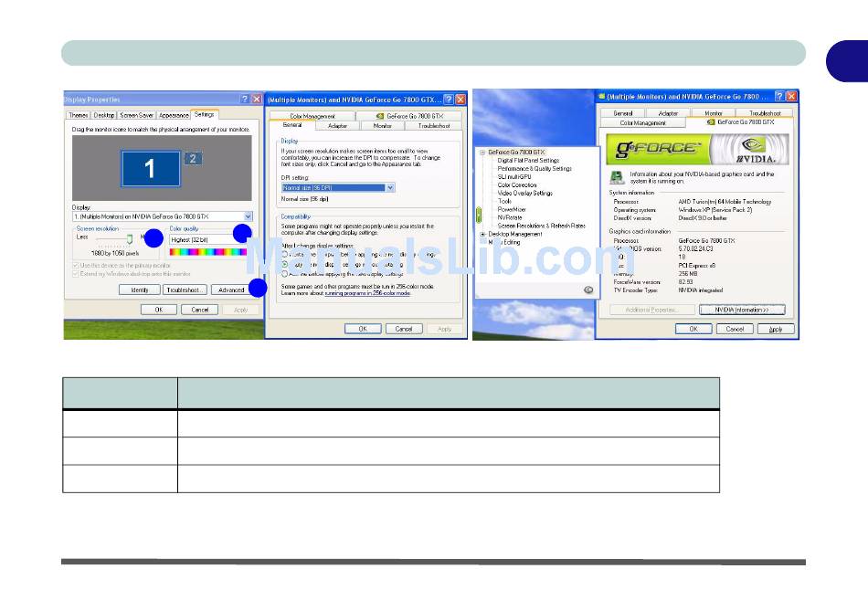Open the Themes tab in Display Properties

pos(78,115)
